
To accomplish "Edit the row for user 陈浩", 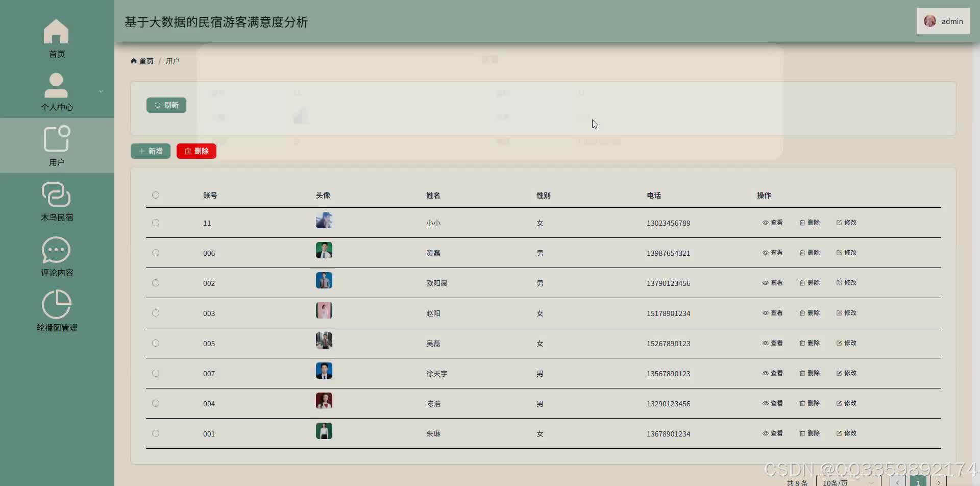I will 846,403.
